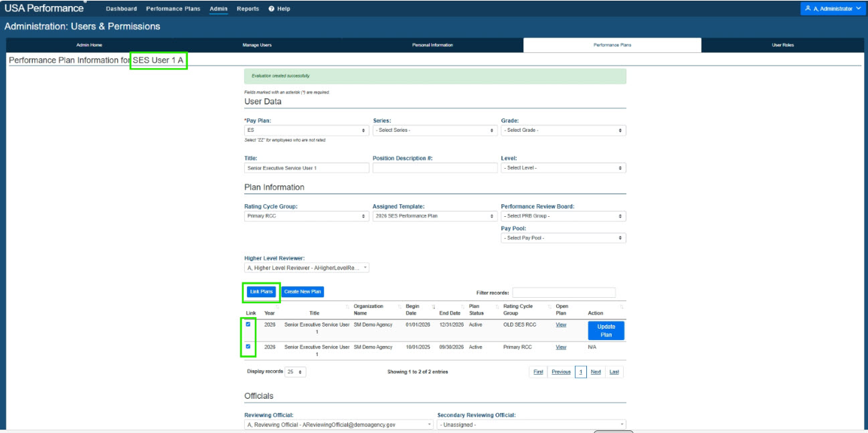868x433 pixels.
Task: Click the USA Performance logo
Action: (45, 8)
